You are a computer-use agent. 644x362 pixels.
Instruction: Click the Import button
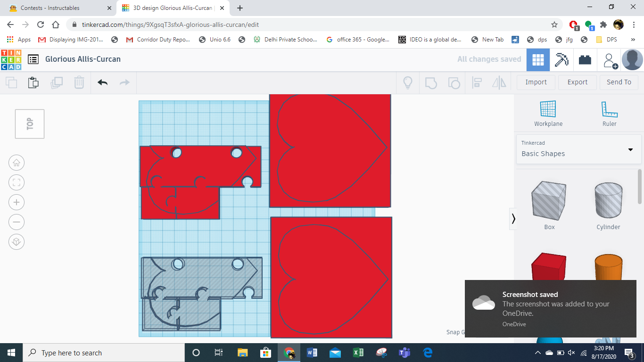[536, 82]
